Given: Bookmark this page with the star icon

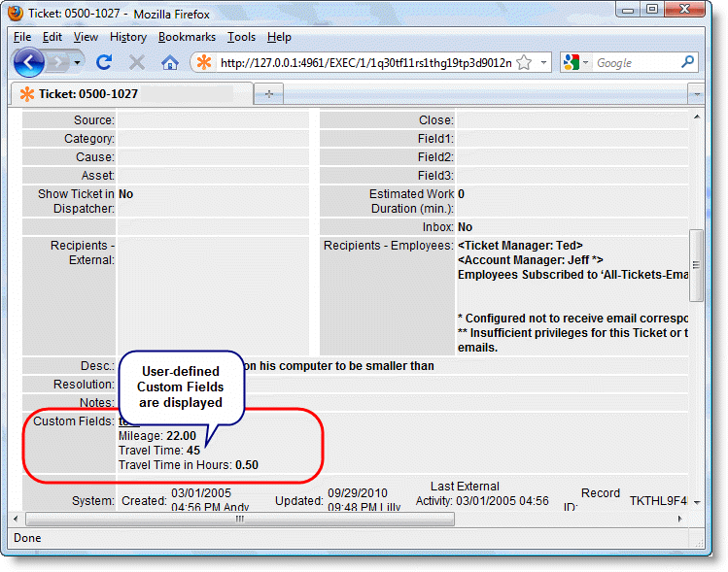Looking at the screenshot, I should [x=523, y=62].
